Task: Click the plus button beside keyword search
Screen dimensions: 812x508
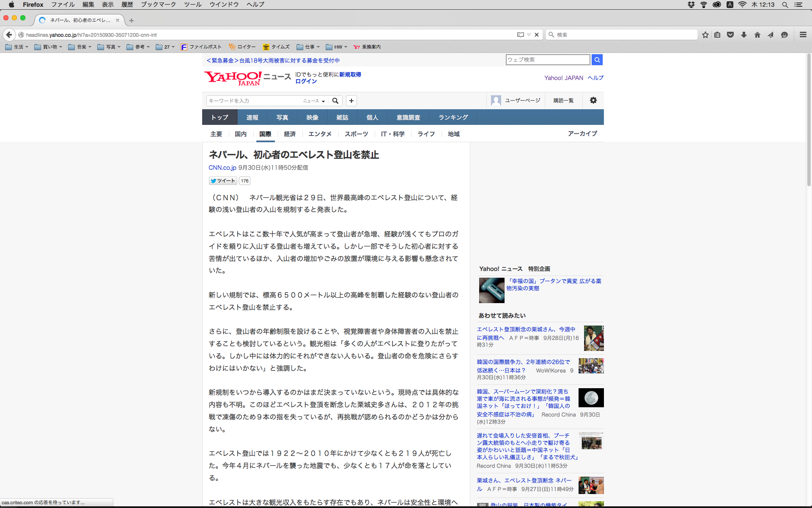Action: pyautogui.click(x=351, y=101)
